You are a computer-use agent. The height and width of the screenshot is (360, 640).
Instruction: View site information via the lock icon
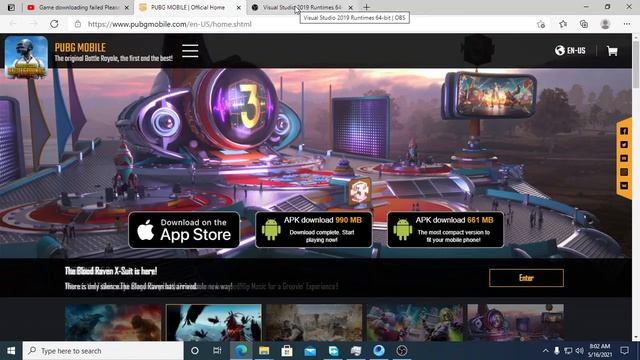78,24
